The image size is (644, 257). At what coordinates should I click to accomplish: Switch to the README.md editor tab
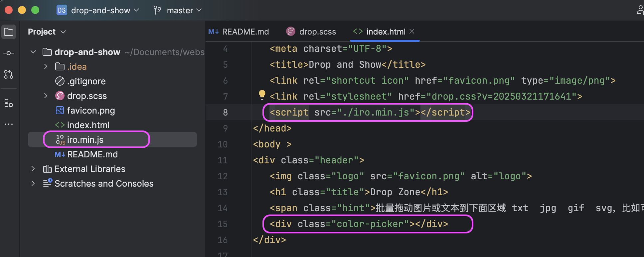239,32
